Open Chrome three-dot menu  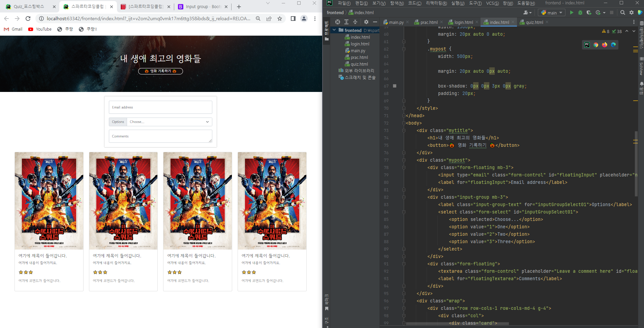coord(315,19)
